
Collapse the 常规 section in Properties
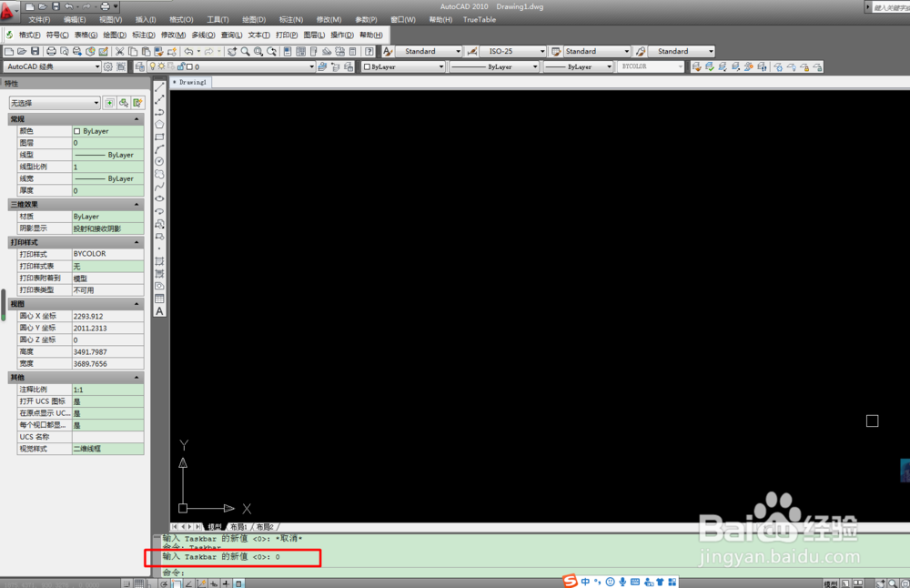coord(137,119)
